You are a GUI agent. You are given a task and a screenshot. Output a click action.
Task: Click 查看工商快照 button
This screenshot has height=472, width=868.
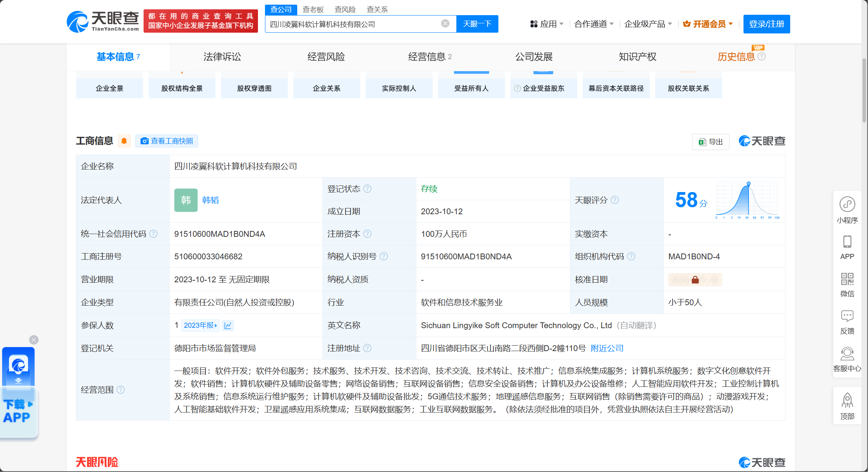click(167, 141)
